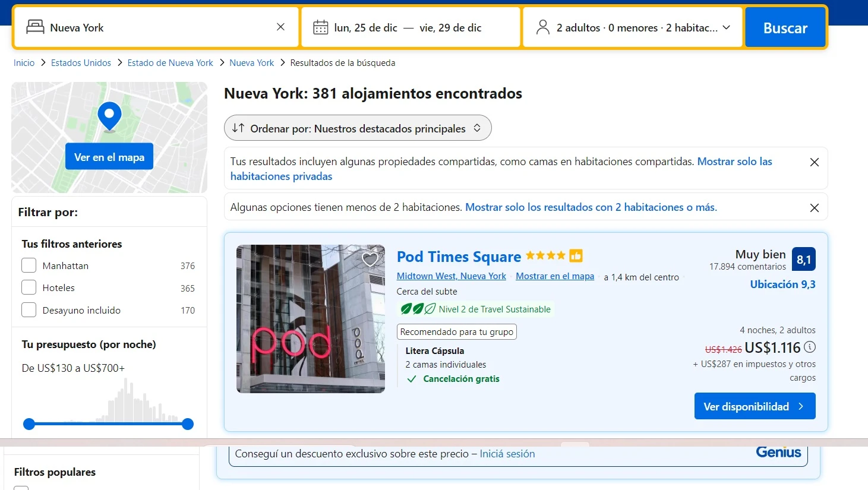The height and width of the screenshot is (490, 868).
Task: Click Ver disponibilidad button
Action: (755, 406)
